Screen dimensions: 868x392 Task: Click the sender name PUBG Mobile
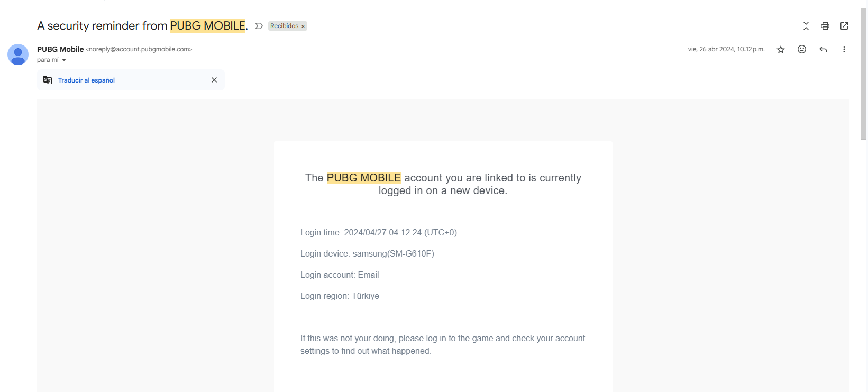pyautogui.click(x=60, y=49)
